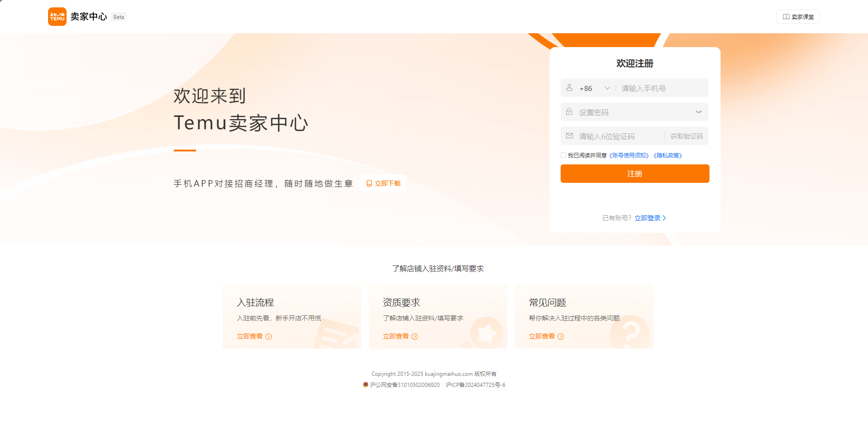The image size is (868, 422).
Task: Focus the 请输入手机号 phone input
Action: [x=662, y=88]
